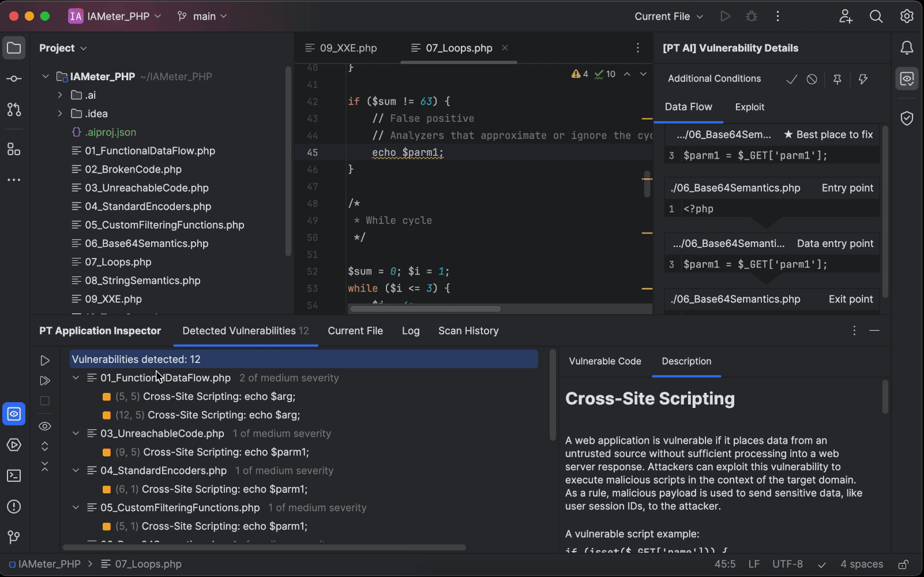Image resolution: width=924 pixels, height=577 pixels.
Task: Open the main branch dropdown
Action: coord(202,16)
